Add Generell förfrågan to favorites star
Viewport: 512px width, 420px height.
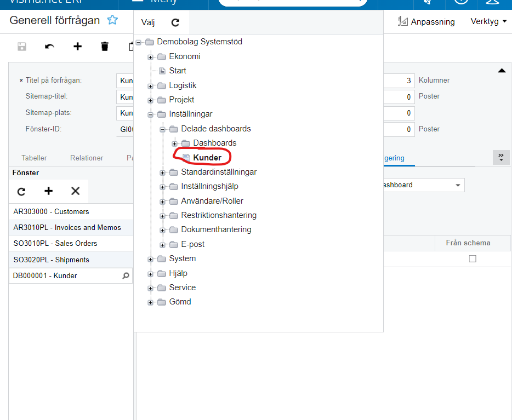[x=112, y=20]
